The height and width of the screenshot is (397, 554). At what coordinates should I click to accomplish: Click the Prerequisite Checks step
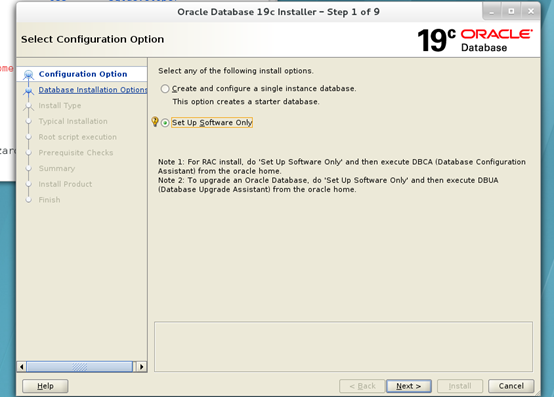(x=76, y=153)
